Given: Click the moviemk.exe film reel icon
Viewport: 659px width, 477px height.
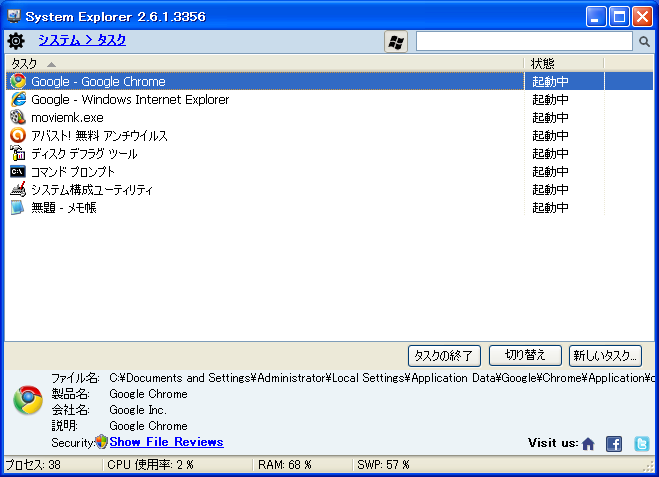Looking at the screenshot, I should click(18, 117).
